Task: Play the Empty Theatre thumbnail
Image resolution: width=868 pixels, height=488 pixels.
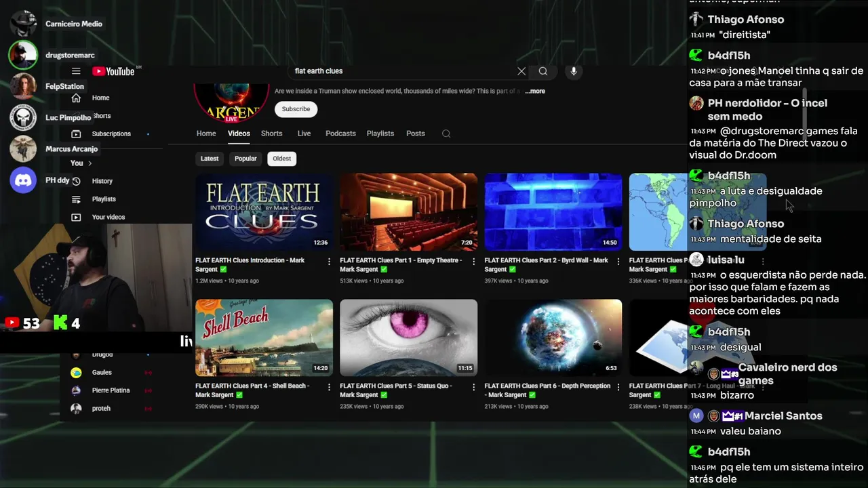Action: (x=408, y=212)
